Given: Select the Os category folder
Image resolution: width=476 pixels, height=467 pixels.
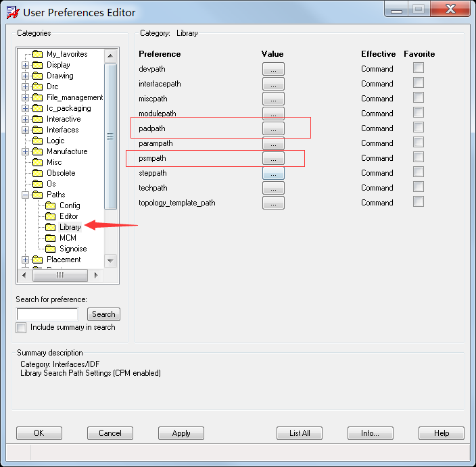Looking at the screenshot, I should pyautogui.click(x=44, y=184).
